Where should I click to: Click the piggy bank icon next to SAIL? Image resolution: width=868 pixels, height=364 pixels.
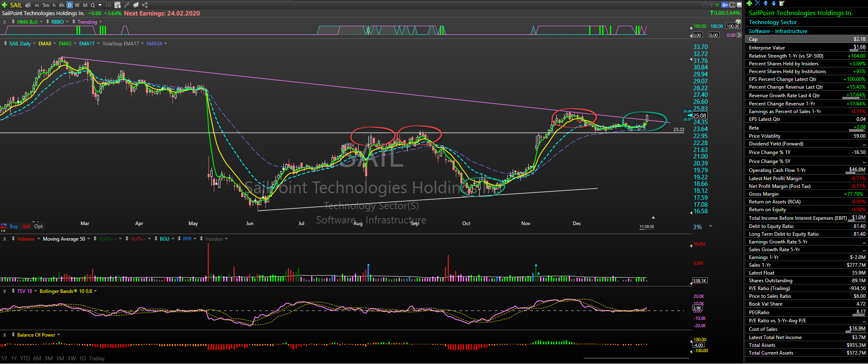[x=28, y=5]
